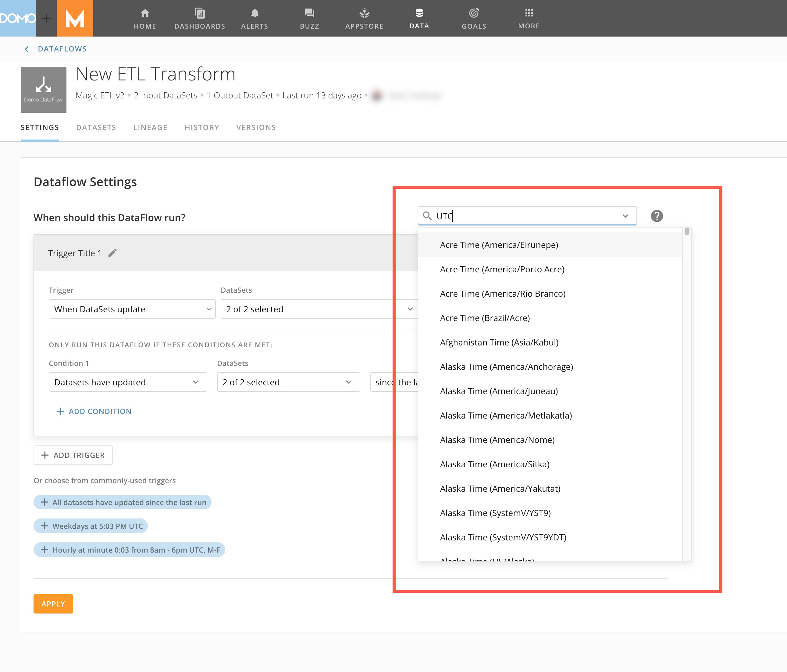Open the Goals target icon
This screenshot has height=672, width=787.
tap(474, 14)
